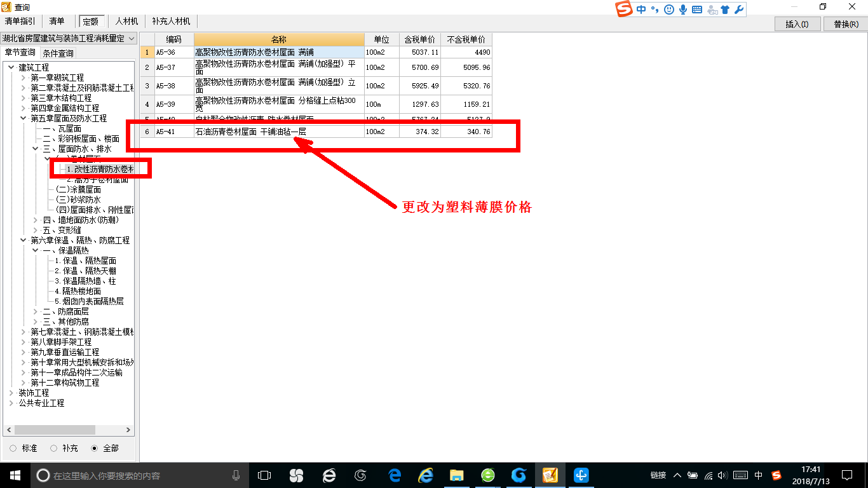The width and height of the screenshot is (868, 488).
Task: Expand the 第一章砌筑工程 node arrow
Action: (x=24, y=78)
